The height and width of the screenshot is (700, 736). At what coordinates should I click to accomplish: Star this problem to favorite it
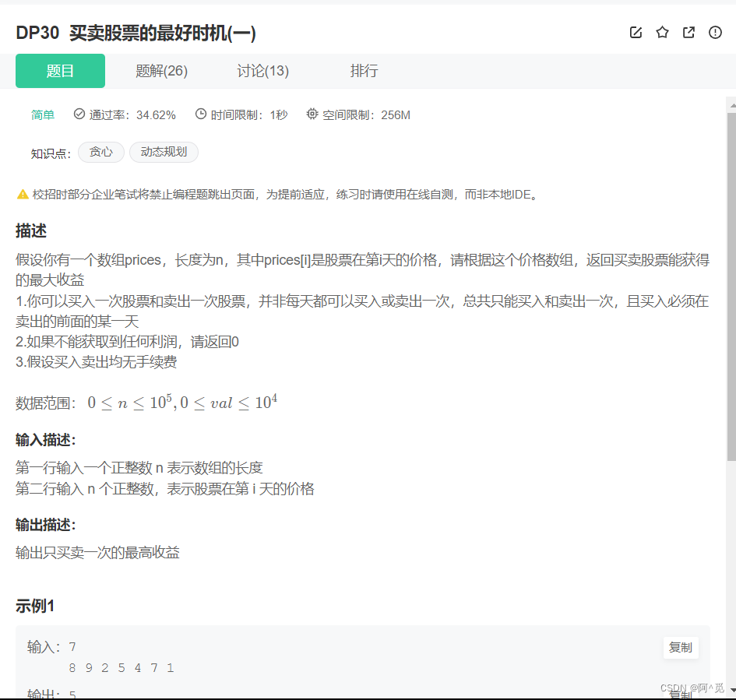[662, 33]
